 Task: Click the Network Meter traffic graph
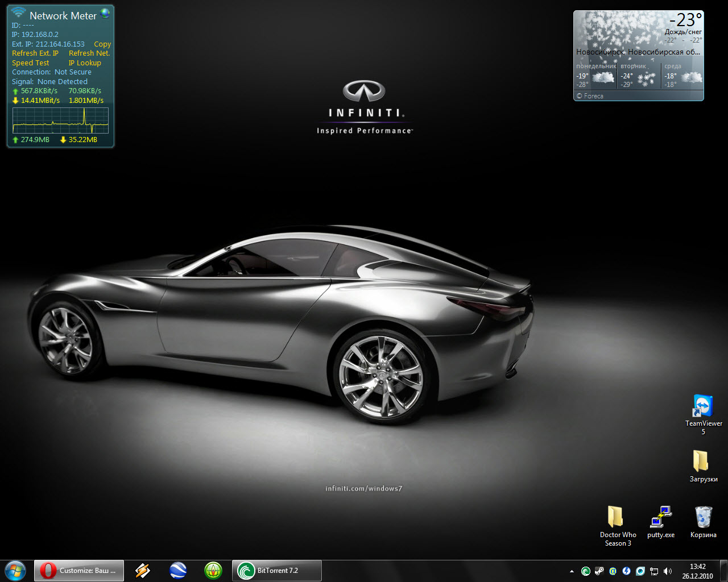pyautogui.click(x=61, y=120)
